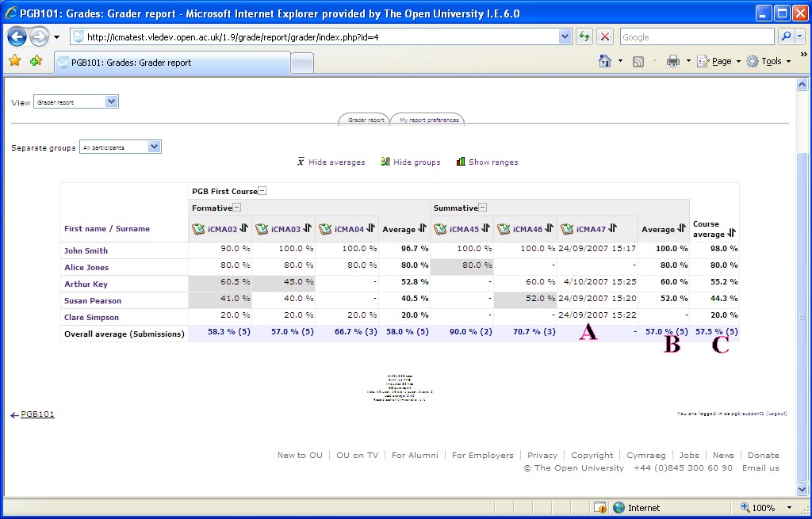This screenshot has width=812, height=519.
Task: Toggle Hide groups
Action: coord(410,162)
